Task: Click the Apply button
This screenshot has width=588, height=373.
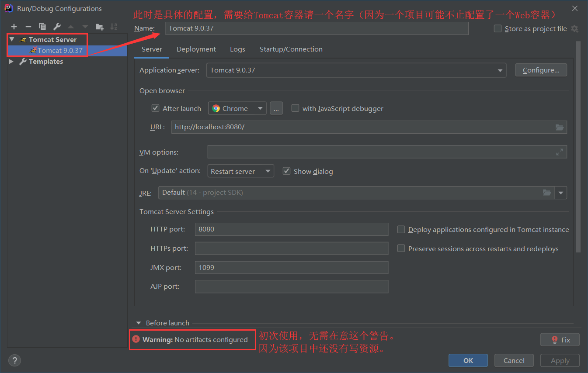Action: click(x=560, y=360)
